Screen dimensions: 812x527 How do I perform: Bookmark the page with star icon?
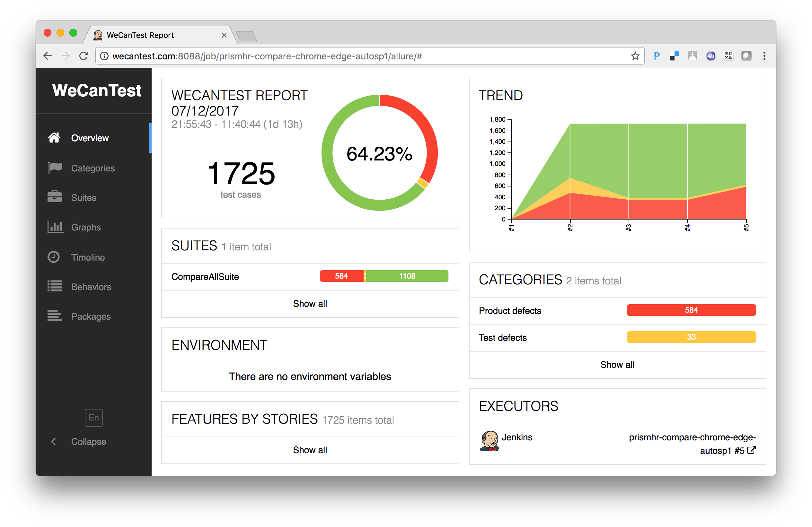tap(635, 56)
